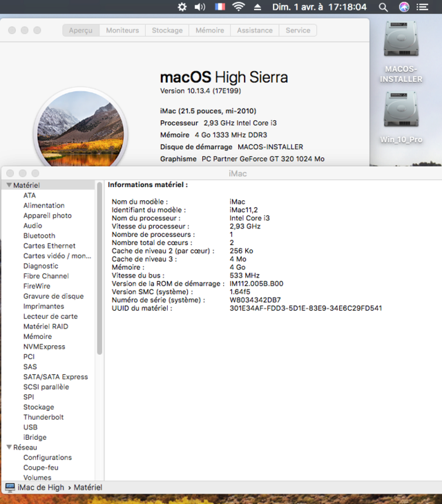The width and height of the screenshot is (442, 504).
Task: Select USB in the sidebar
Action: click(30, 427)
